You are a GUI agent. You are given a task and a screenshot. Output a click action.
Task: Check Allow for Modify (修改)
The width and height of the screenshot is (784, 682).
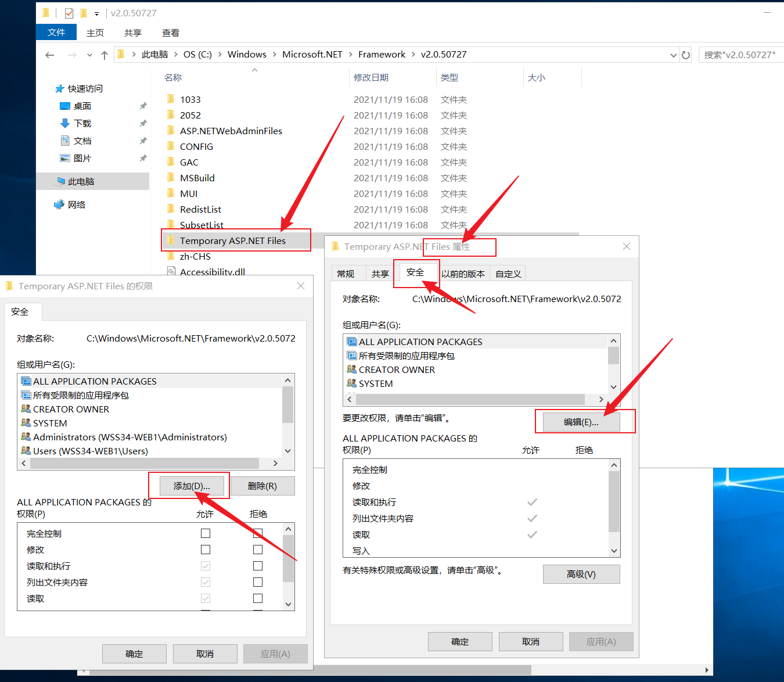(x=206, y=550)
